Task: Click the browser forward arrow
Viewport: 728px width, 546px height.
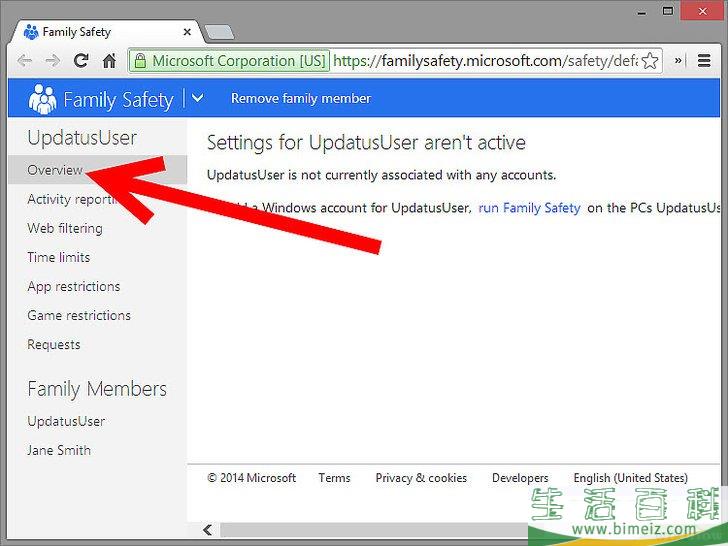Action: pos(53,60)
